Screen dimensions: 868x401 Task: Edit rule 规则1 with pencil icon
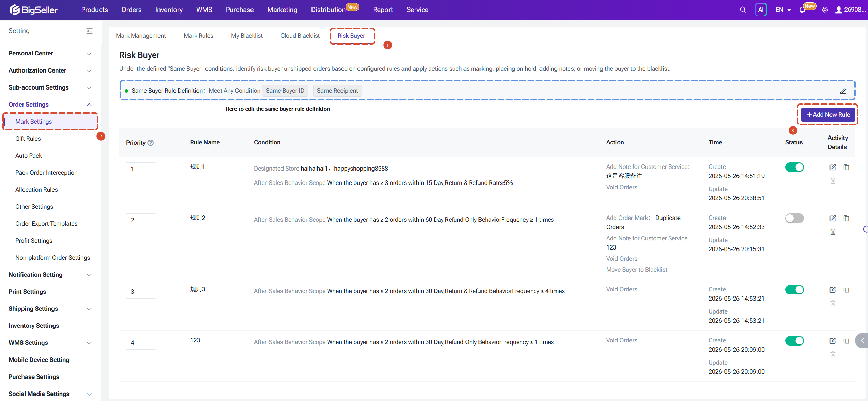click(833, 167)
